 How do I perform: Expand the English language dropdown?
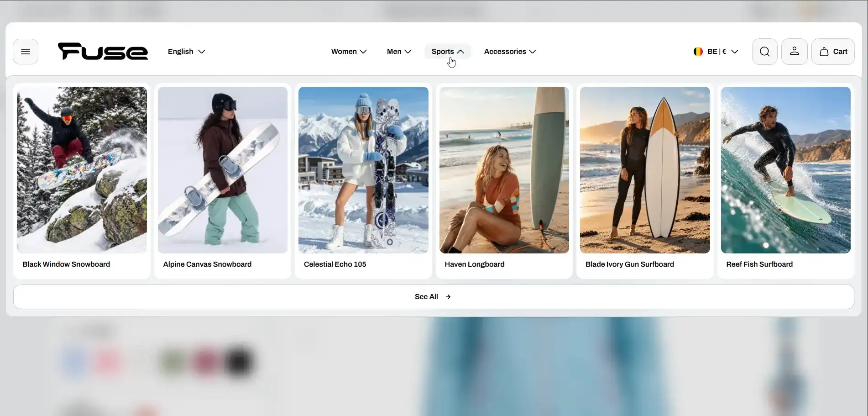(186, 52)
